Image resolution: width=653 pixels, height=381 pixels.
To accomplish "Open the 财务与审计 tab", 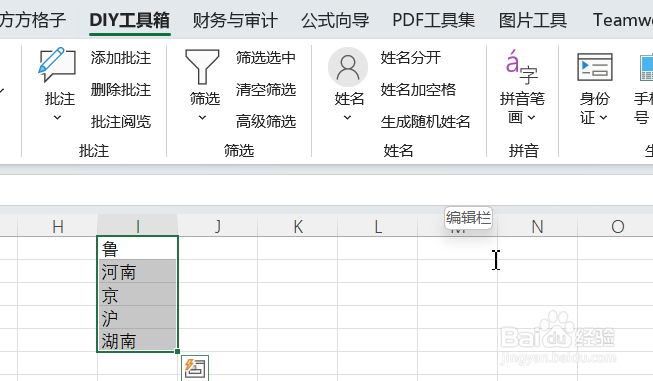I will pos(235,20).
